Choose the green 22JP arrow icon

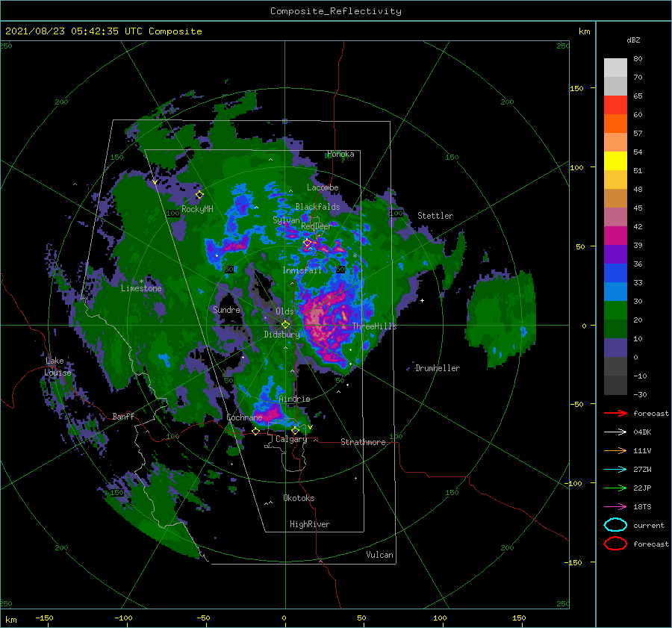click(x=615, y=488)
